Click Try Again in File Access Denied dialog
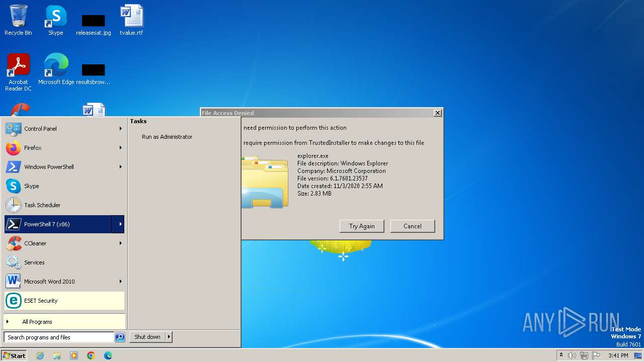Screen dimensions: 644x362 [362, 226]
